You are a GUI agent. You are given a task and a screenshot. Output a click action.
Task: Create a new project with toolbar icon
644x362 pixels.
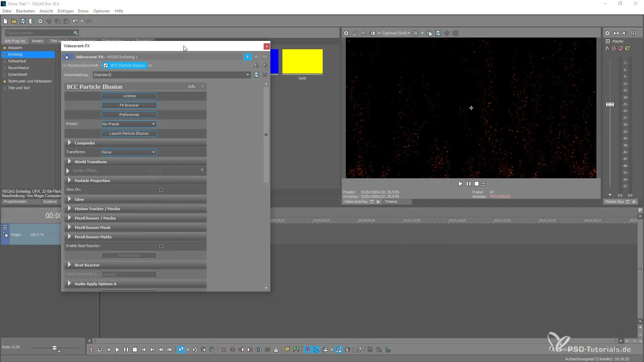[5, 21]
